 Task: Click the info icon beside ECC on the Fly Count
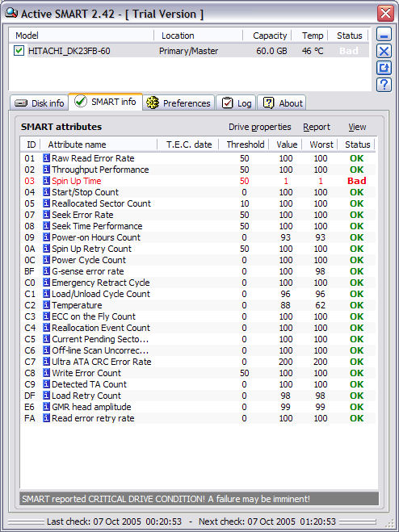click(47, 316)
